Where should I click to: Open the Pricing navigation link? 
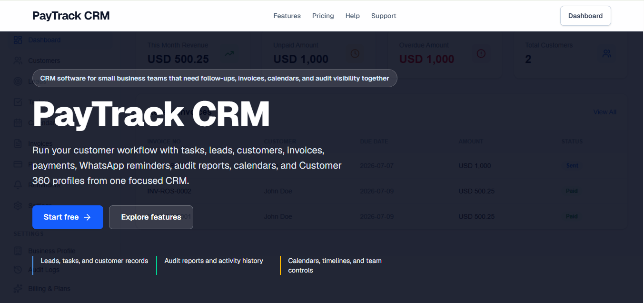coord(323,16)
